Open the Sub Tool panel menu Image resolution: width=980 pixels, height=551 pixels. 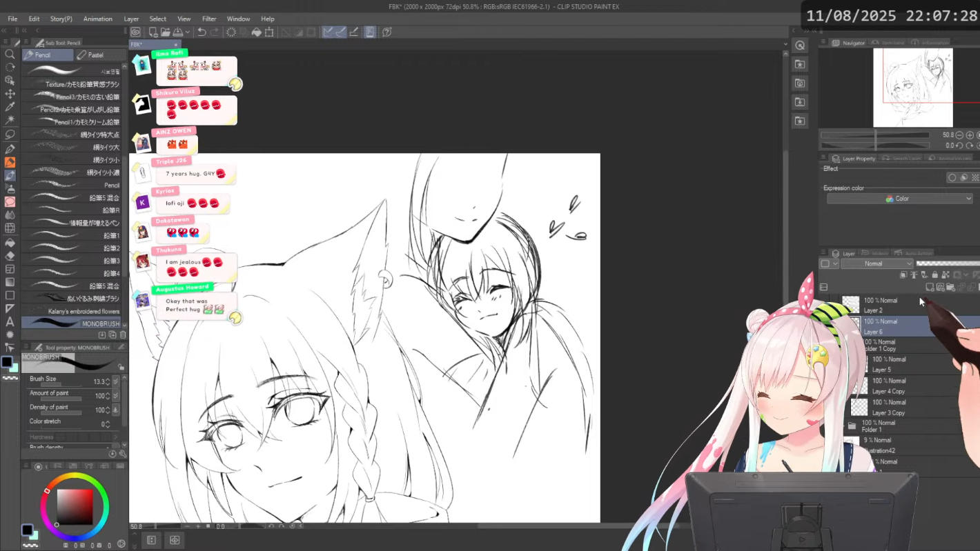27,43
